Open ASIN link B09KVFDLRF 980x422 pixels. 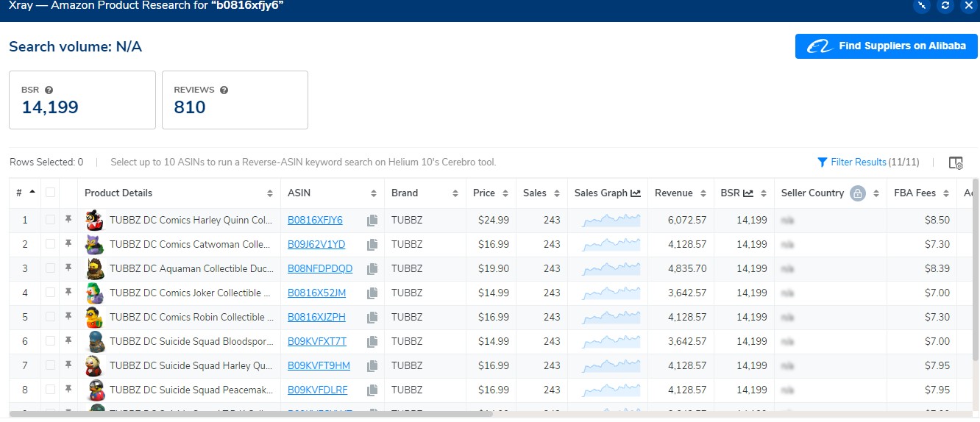318,390
